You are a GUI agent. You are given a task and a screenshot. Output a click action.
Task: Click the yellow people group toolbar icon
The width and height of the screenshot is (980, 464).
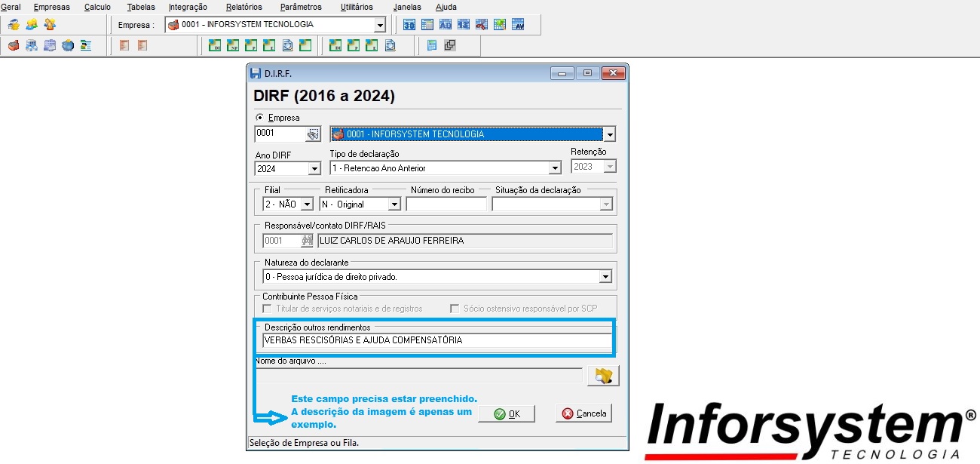coord(32,25)
